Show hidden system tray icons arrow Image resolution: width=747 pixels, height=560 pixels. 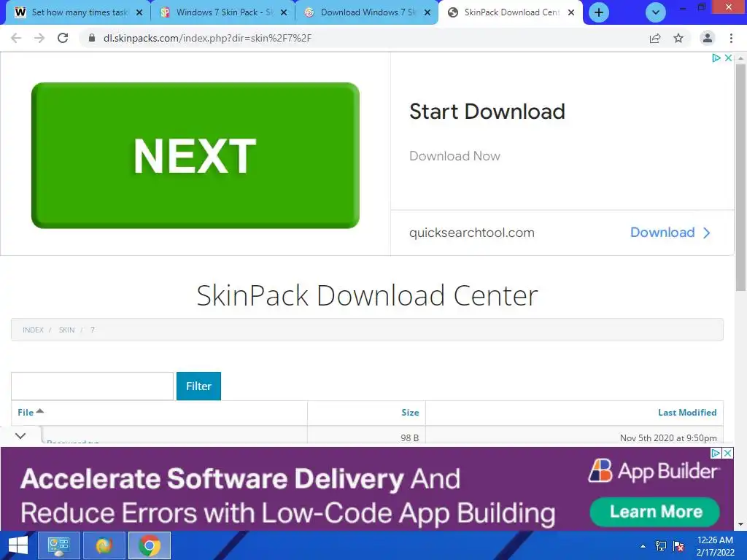(x=643, y=546)
